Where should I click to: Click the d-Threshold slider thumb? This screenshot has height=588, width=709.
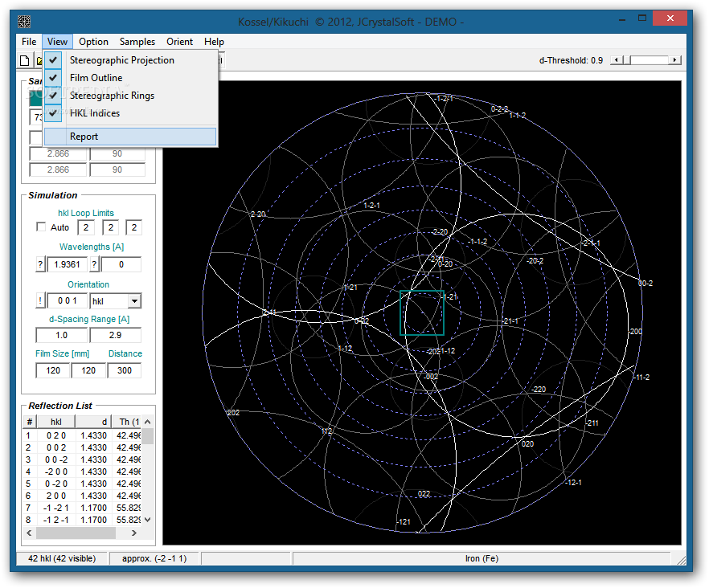coord(628,60)
